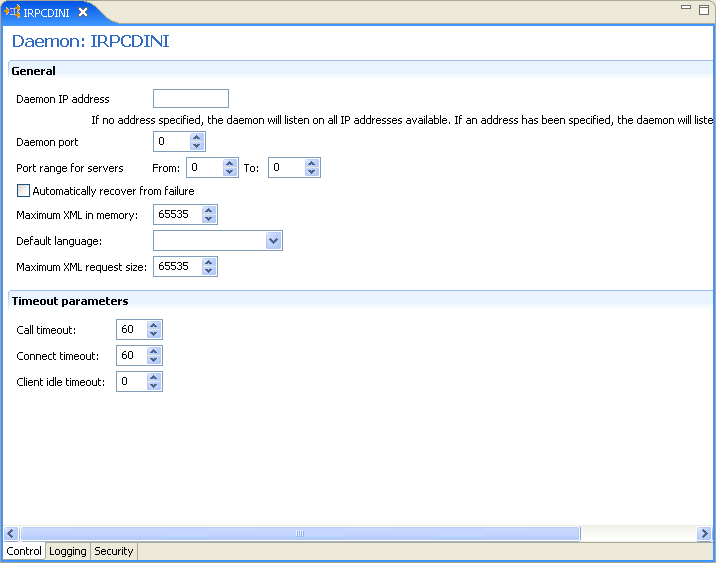Increase the port range To value

tap(311, 163)
